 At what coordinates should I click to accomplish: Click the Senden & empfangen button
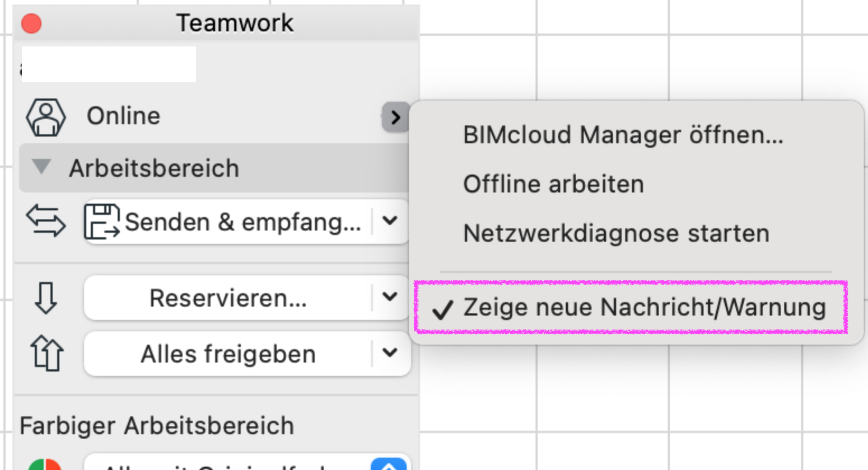click(228, 222)
